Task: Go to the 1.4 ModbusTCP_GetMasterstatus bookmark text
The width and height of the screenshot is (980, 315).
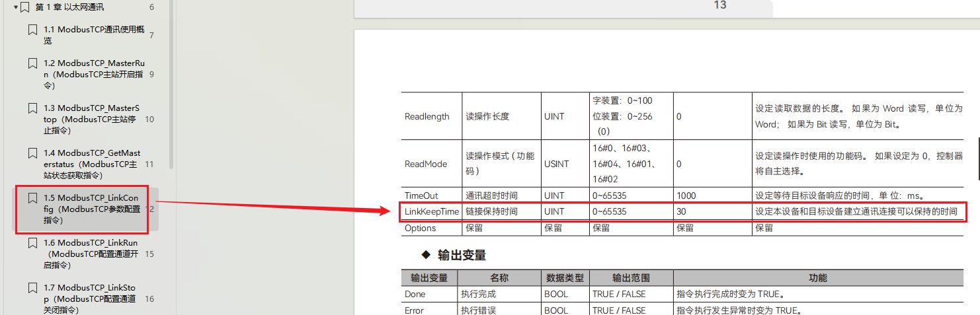Action: [x=91, y=164]
